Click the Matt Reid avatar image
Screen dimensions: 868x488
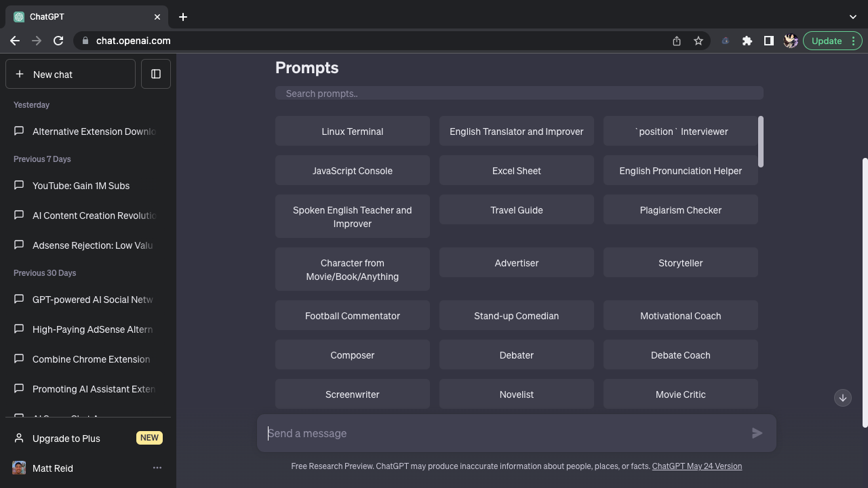click(x=19, y=468)
